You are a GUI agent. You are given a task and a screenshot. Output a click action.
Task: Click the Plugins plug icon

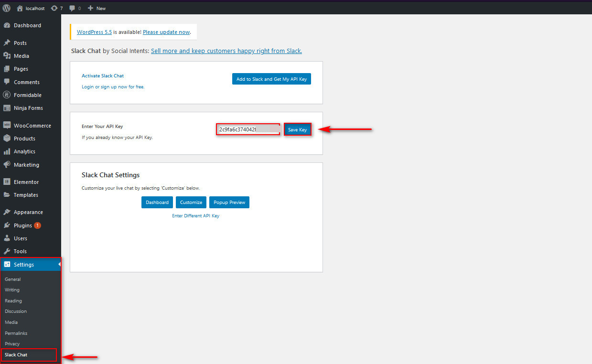(7, 225)
